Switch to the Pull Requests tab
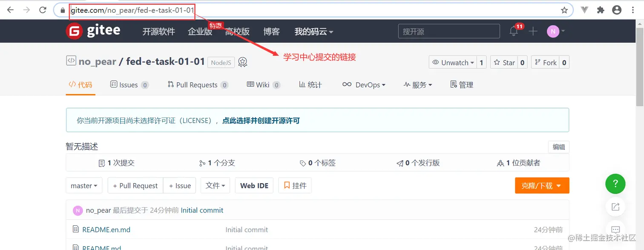 (x=198, y=85)
